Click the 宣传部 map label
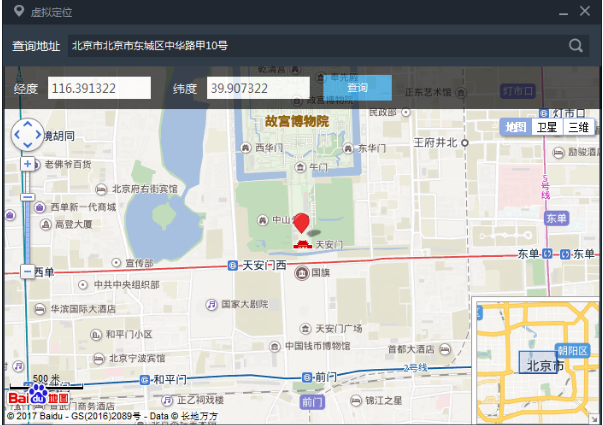The height and width of the screenshot is (425, 603). pyautogui.click(x=139, y=263)
